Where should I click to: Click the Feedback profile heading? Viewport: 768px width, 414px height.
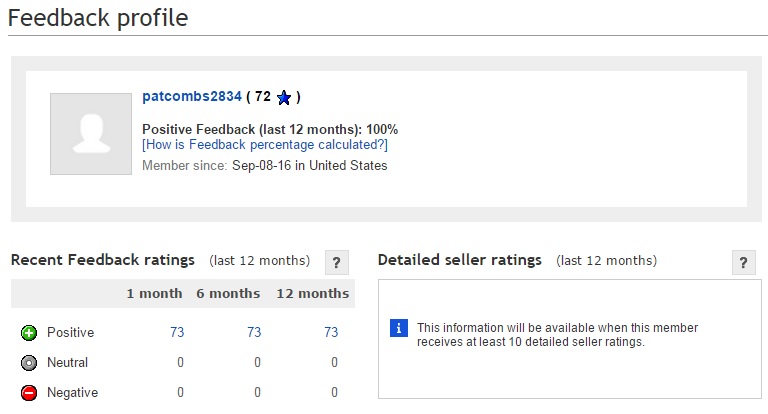[97, 17]
